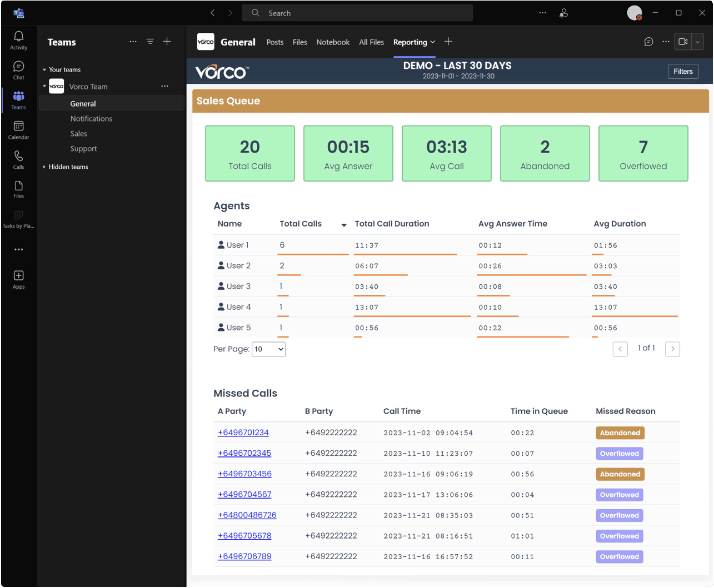Image resolution: width=714 pixels, height=588 pixels.
Task: Open link +6496702345
Action: [x=244, y=453]
